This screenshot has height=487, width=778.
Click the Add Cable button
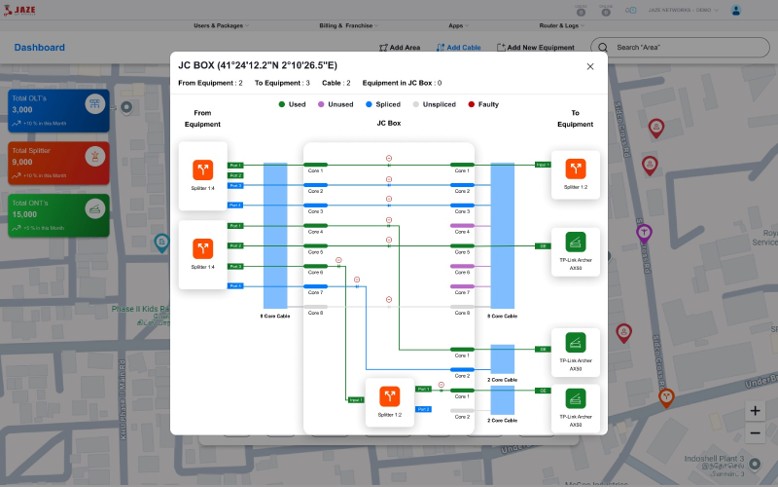tap(458, 47)
